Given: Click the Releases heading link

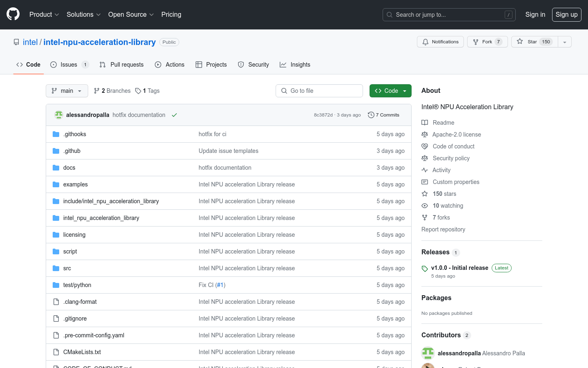Looking at the screenshot, I should (x=435, y=252).
